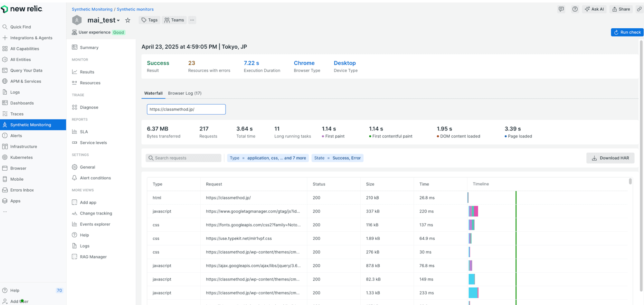Open APM & Services globe icon
This screenshot has width=644, height=305.
coord(5,81)
